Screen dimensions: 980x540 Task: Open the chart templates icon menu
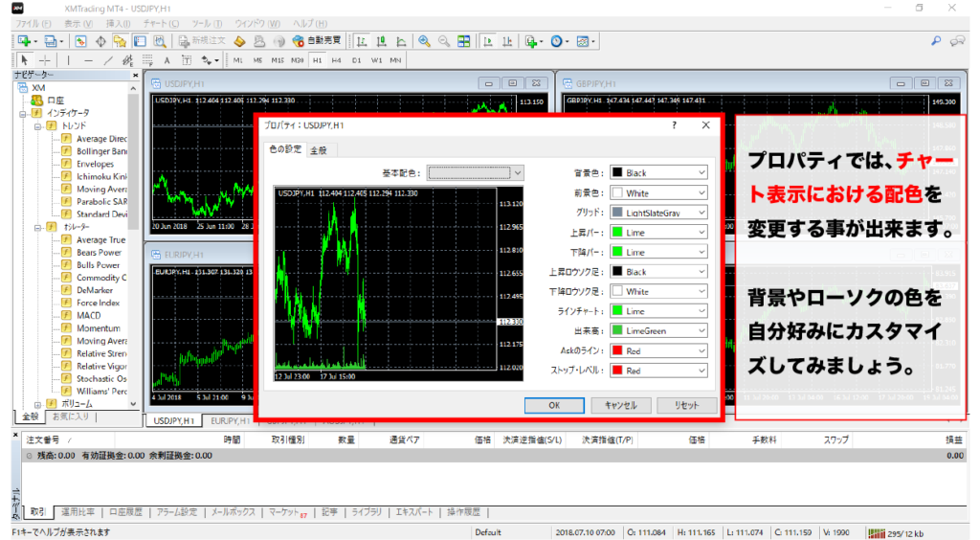point(585,41)
